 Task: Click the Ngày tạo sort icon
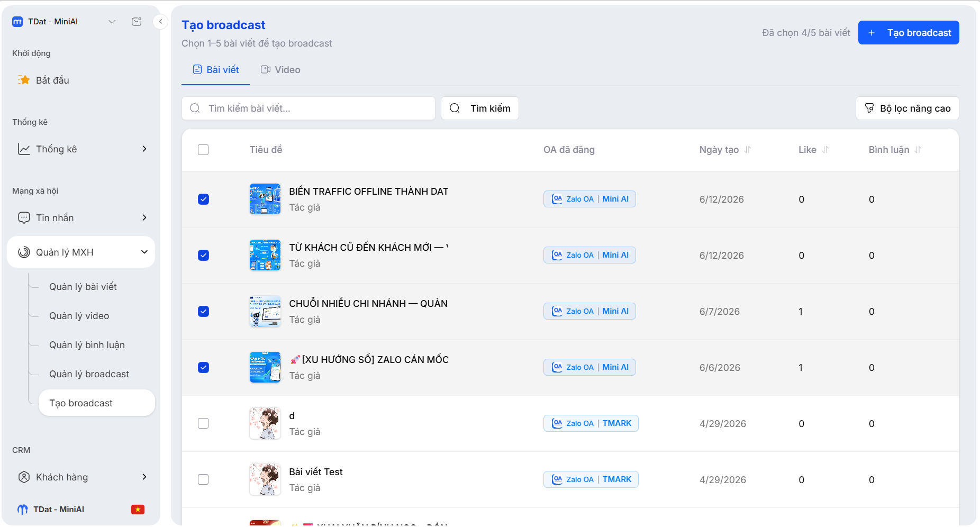748,150
